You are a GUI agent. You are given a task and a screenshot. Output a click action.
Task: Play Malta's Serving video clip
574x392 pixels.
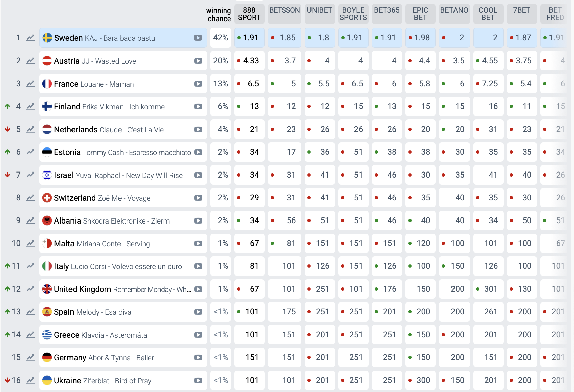coord(198,244)
